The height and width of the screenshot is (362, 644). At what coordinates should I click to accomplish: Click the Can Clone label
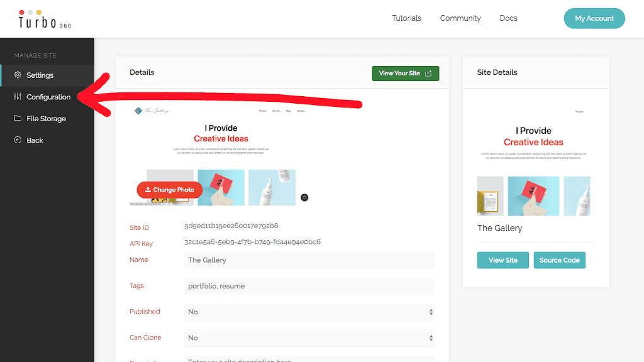click(145, 337)
